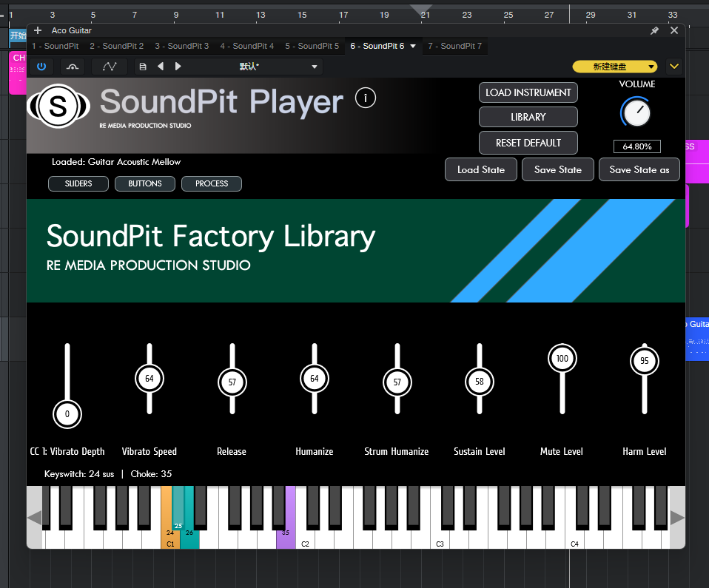
Task: Click the Humanize slider handle at 64
Action: tap(315, 379)
